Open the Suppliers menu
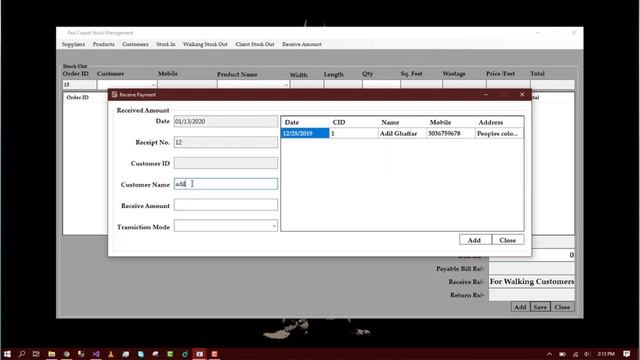The height and width of the screenshot is (360, 640). [73, 44]
